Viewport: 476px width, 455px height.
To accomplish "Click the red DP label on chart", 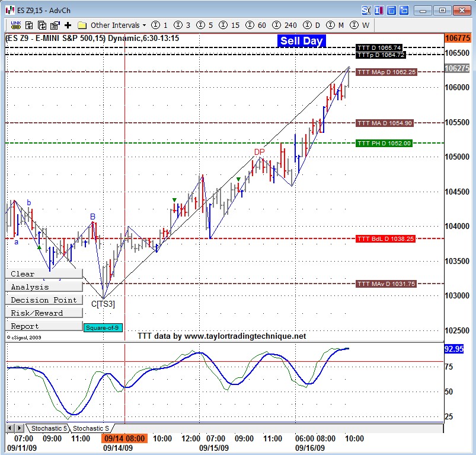I will [259, 152].
